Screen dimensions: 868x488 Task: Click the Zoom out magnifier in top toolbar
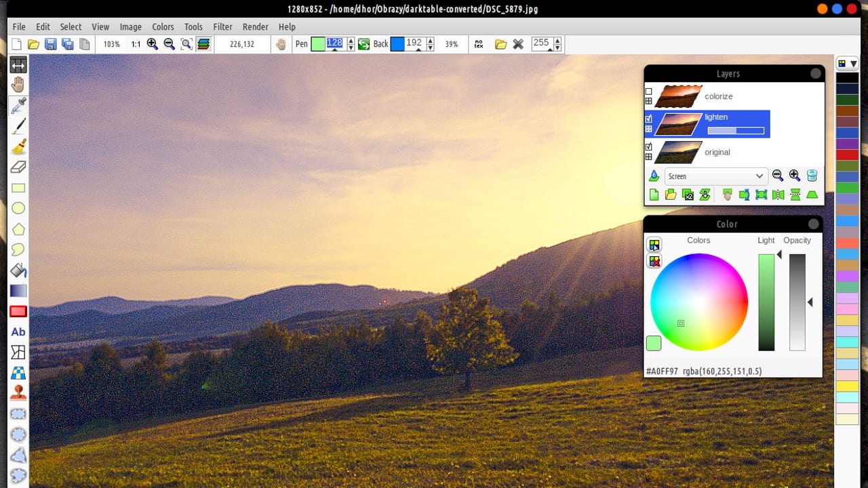pos(169,44)
